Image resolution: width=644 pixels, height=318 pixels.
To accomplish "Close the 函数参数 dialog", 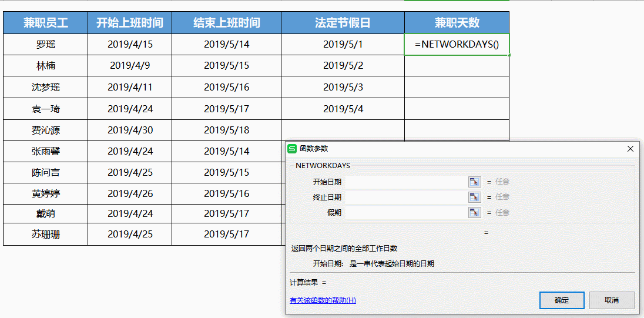I will tap(630, 149).
